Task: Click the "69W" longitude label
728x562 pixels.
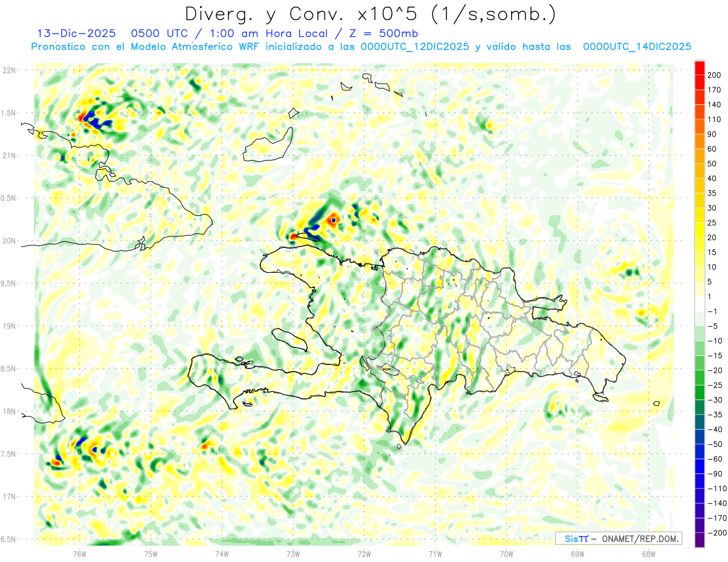Action: point(577,553)
